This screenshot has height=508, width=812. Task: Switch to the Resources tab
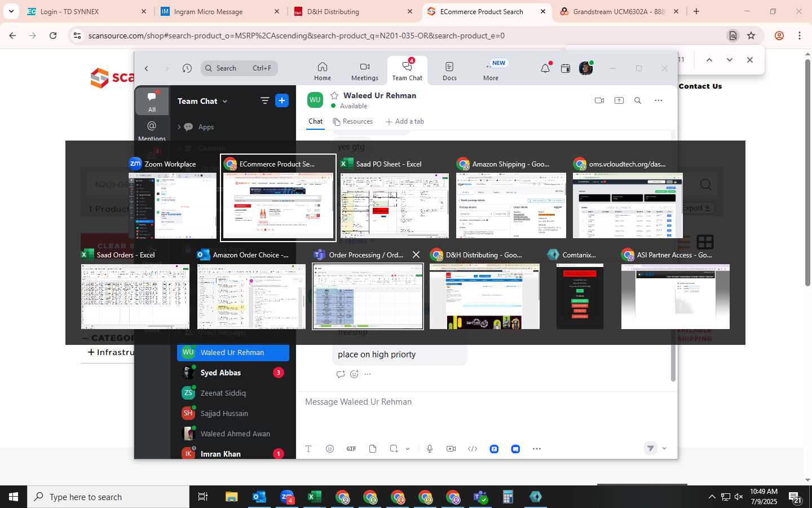pyautogui.click(x=353, y=121)
